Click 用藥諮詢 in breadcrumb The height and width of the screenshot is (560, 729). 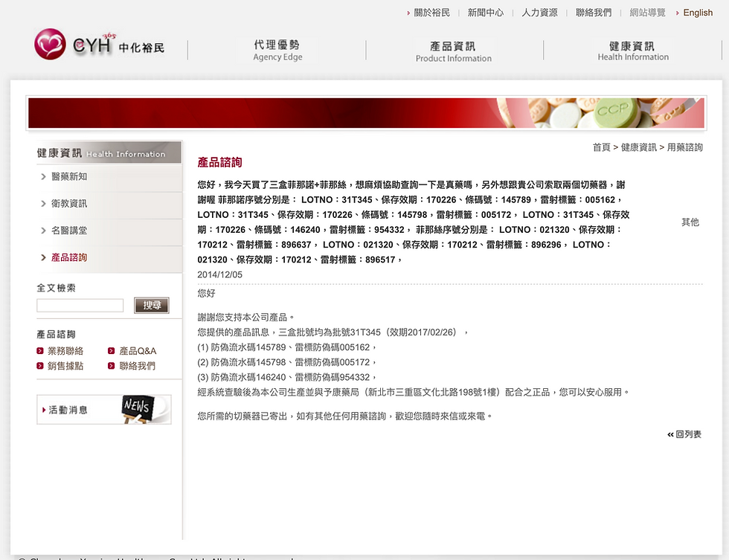684,147
